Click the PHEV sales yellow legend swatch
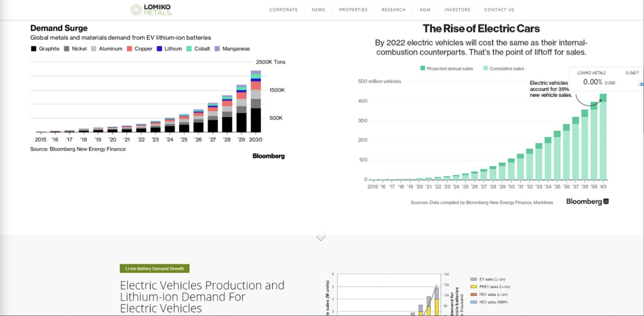644x316 pixels. pyautogui.click(x=474, y=287)
